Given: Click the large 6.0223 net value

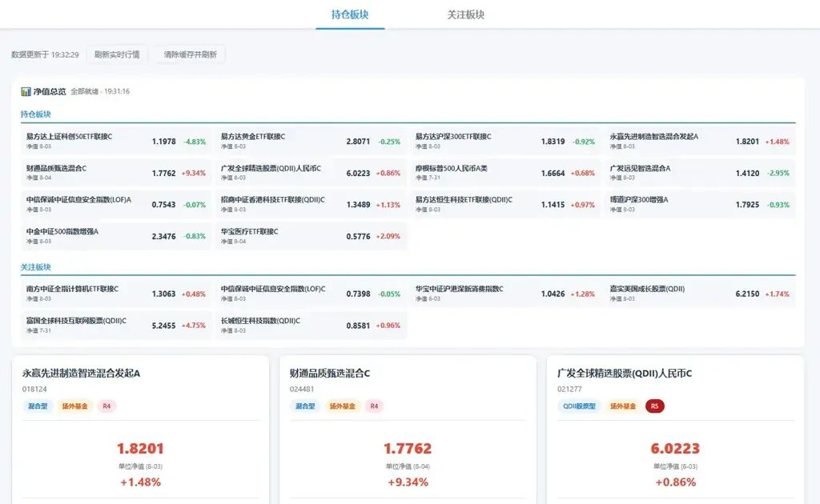Looking at the screenshot, I should pos(675,449).
